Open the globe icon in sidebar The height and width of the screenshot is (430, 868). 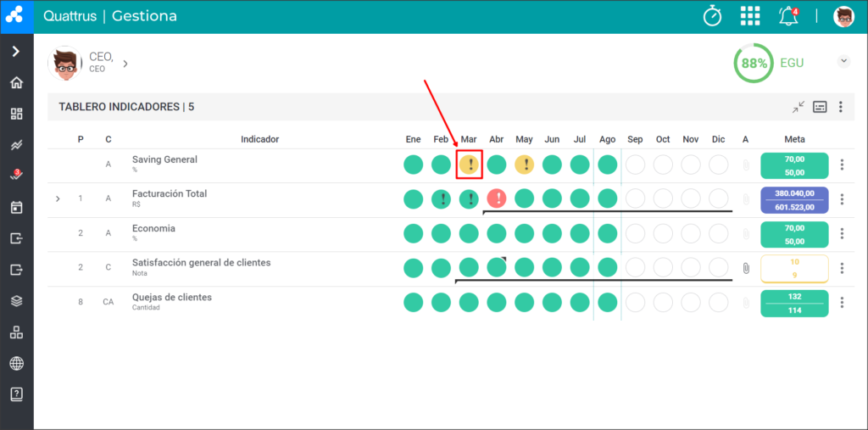[17, 364]
